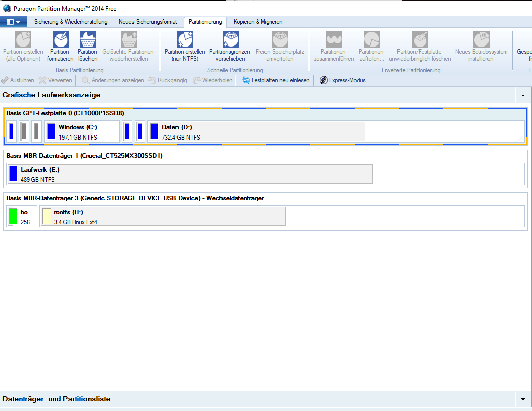Switch to Express-Modus
Viewport: 532px width, 411px height.
[342, 80]
